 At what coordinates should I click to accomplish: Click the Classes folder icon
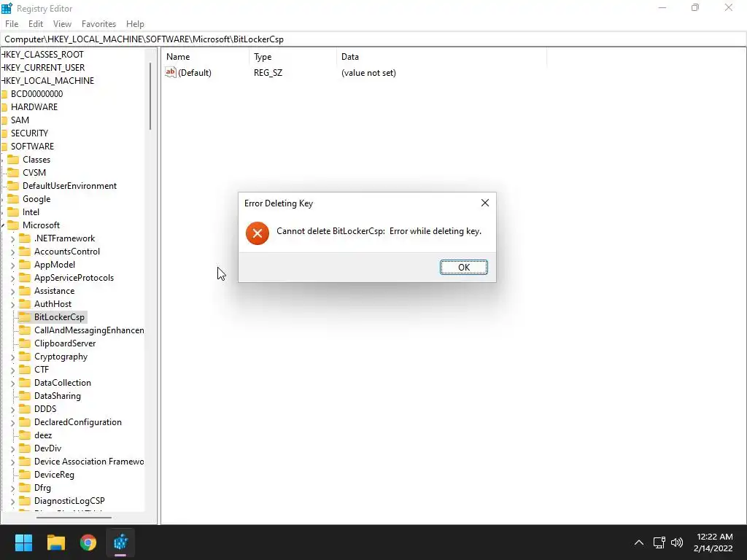click(13, 160)
